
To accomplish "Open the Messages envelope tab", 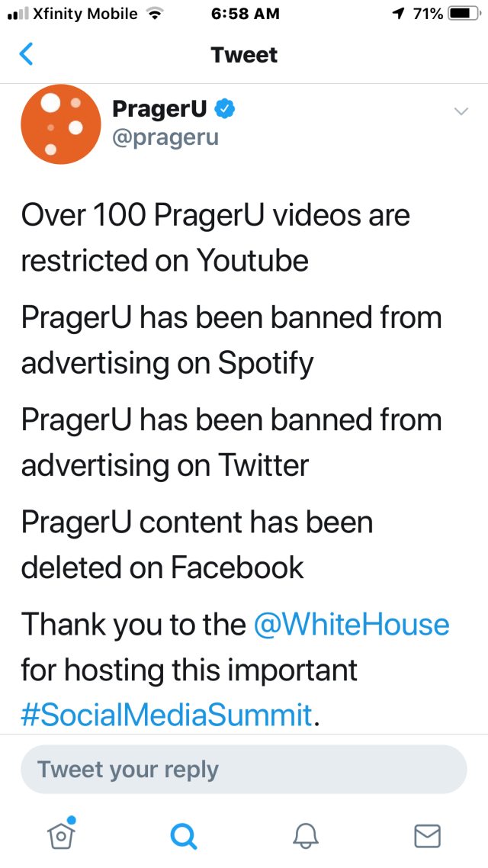I will pos(427,836).
